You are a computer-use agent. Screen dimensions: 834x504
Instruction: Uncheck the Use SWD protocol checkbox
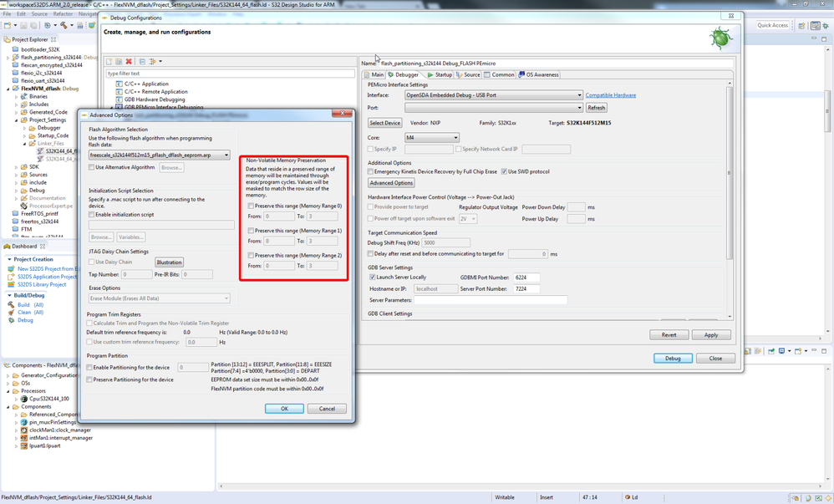click(504, 171)
